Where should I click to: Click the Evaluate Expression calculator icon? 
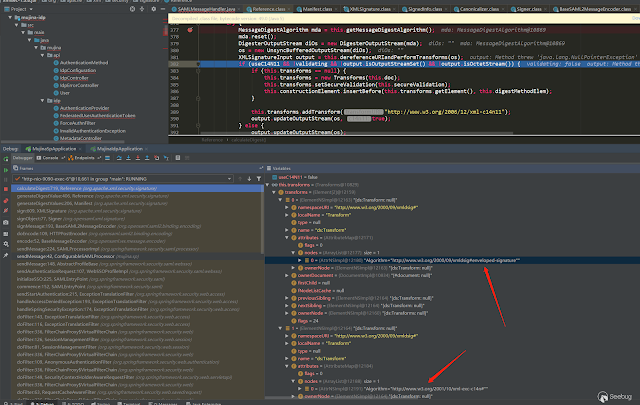tap(178, 158)
